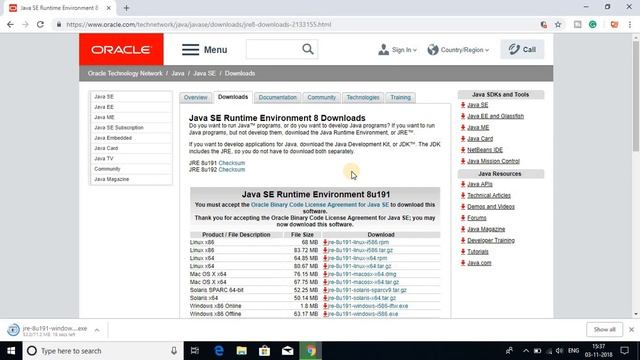Screen dimensions: 640x360
Task: Click download icon beside Java APIs
Action: pyautogui.click(x=463, y=184)
